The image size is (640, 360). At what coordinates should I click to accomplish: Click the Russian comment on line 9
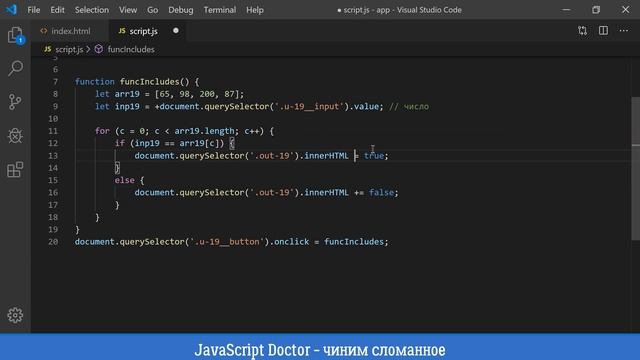click(x=409, y=107)
